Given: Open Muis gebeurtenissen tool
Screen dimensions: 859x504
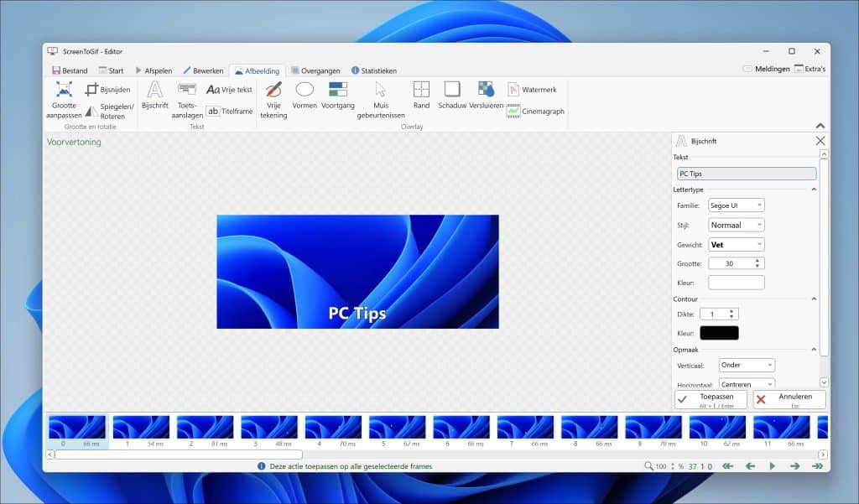Looking at the screenshot, I should [381, 100].
